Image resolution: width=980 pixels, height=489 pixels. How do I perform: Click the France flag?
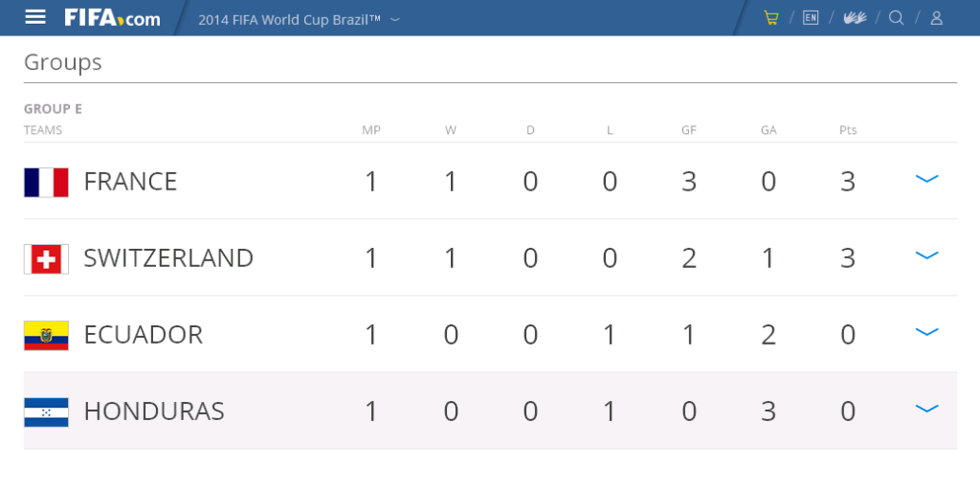(46, 182)
